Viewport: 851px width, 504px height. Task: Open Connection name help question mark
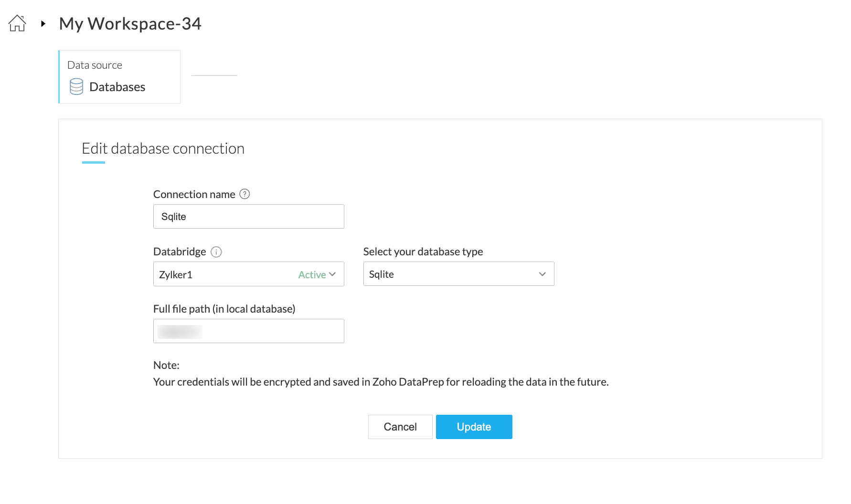245,194
